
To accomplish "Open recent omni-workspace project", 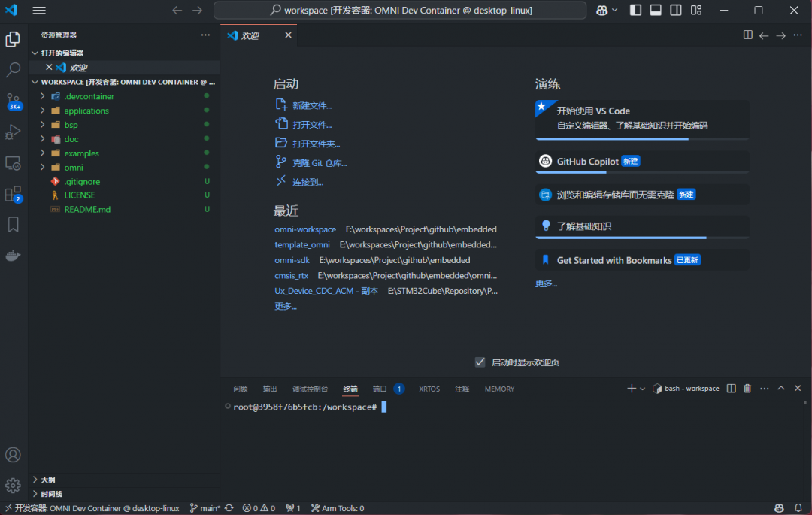I will tap(305, 229).
